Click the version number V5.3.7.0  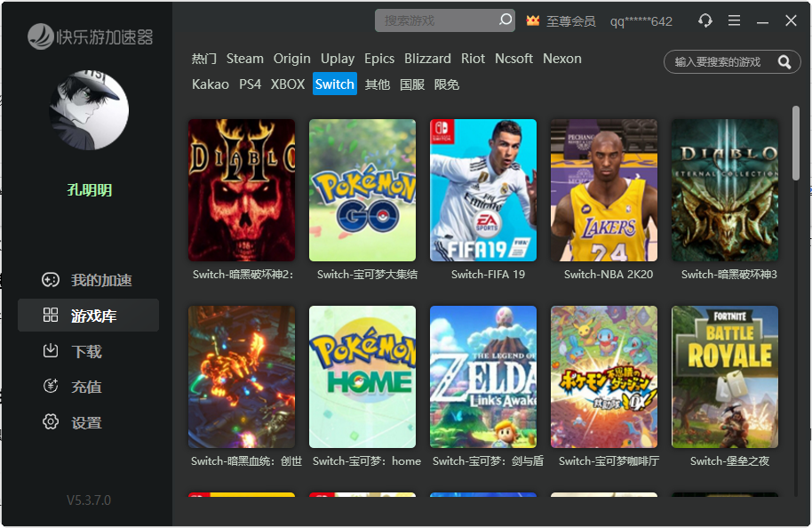[89, 500]
